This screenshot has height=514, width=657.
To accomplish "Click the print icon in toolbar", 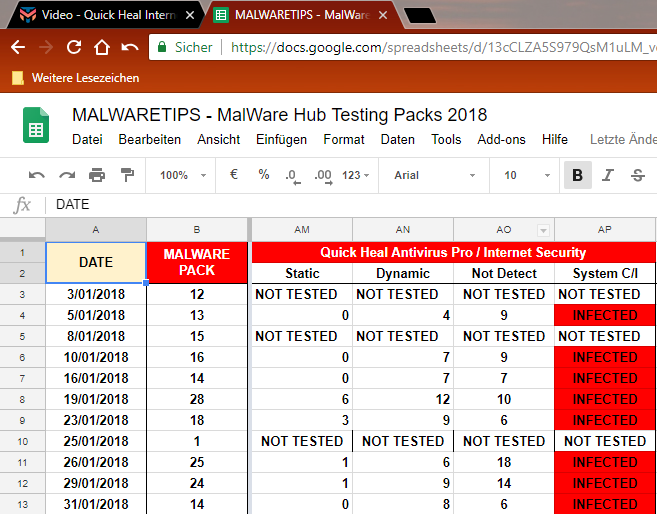I will [97, 175].
